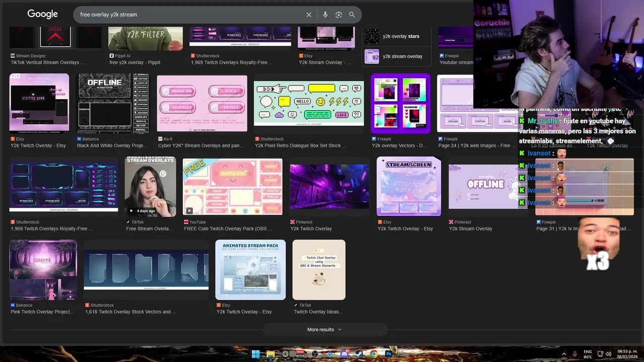Image resolution: width=644 pixels, height=362 pixels.
Task: Open 'Y2k Twitch Overlay' Pinterest link
Action: (x=311, y=228)
